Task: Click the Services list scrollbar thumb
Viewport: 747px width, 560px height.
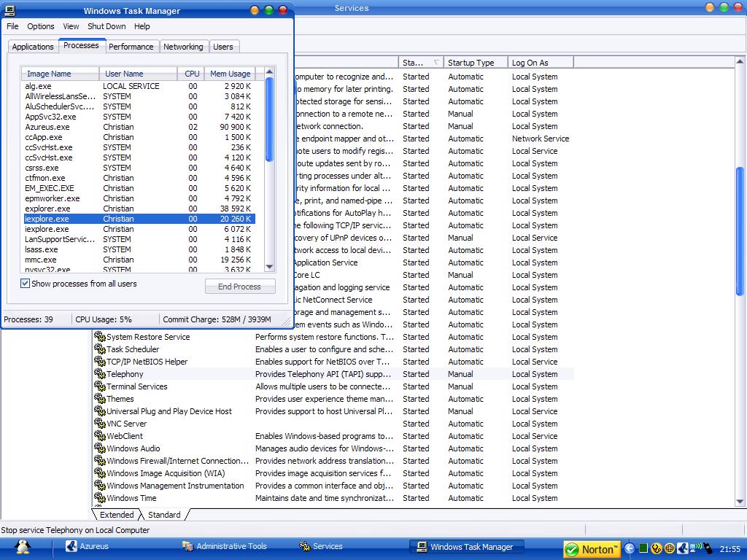Action: [740, 231]
